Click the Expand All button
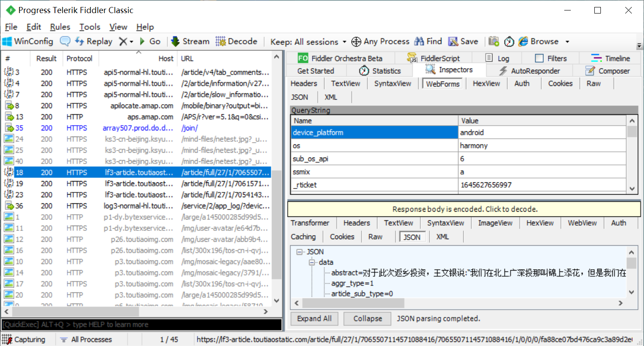 pyautogui.click(x=314, y=319)
